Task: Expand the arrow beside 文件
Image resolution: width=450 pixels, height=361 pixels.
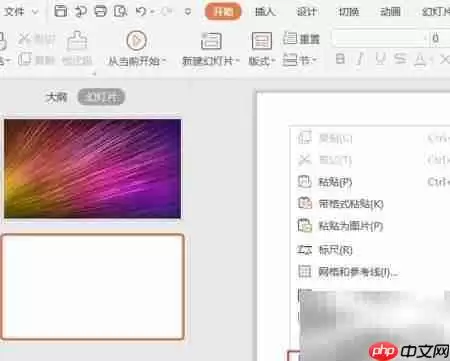Action: pos(35,12)
